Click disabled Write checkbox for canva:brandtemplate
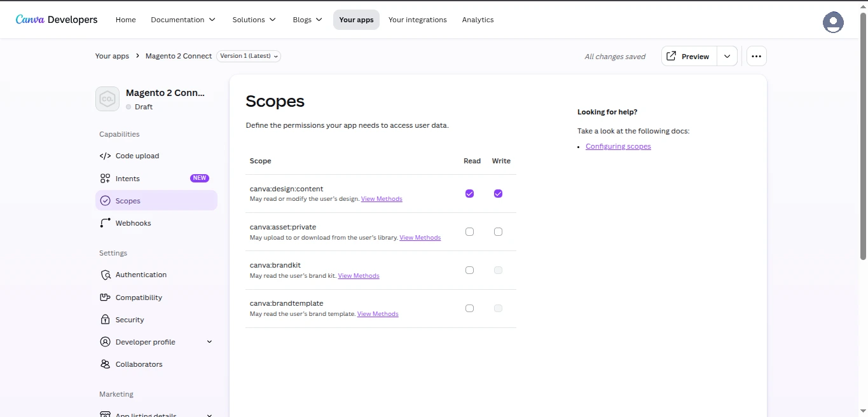 (x=498, y=308)
